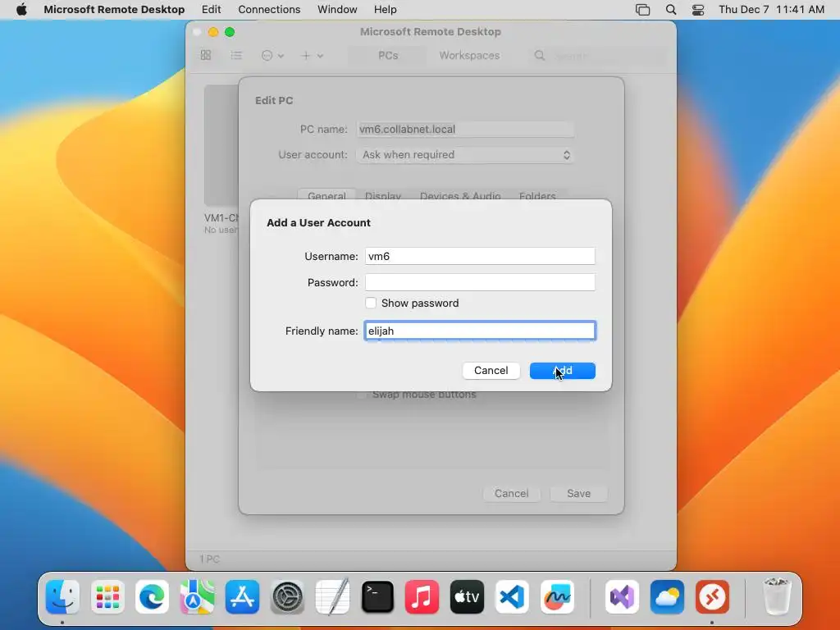840x630 pixels.
Task: Open Control Center in menu bar
Action: point(698,10)
